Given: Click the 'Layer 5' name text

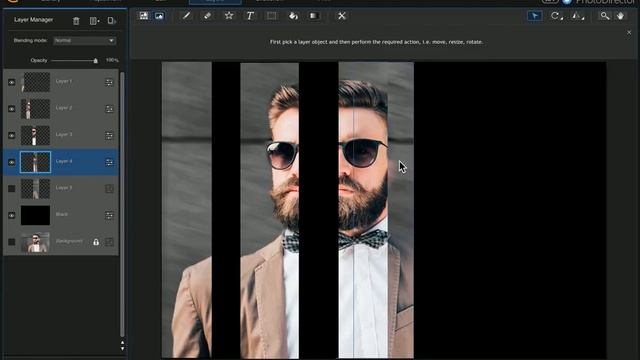Looking at the screenshot, I should pos(64,188).
